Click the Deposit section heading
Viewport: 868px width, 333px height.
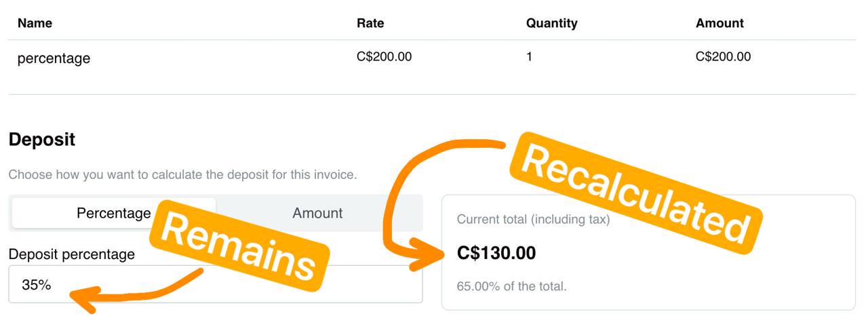[42, 140]
